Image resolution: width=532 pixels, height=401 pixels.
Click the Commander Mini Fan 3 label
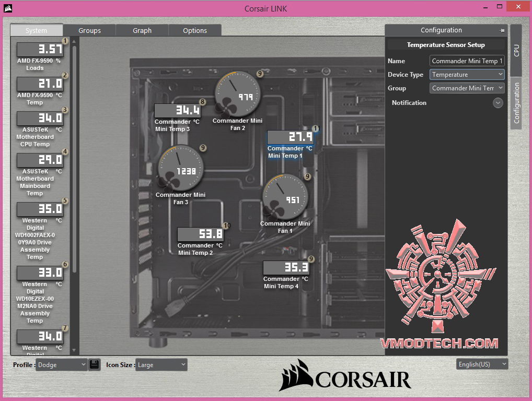(180, 198)
